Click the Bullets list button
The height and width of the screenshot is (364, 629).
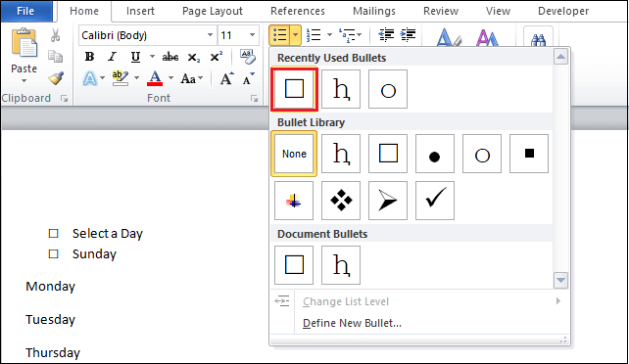click(279, 35)
